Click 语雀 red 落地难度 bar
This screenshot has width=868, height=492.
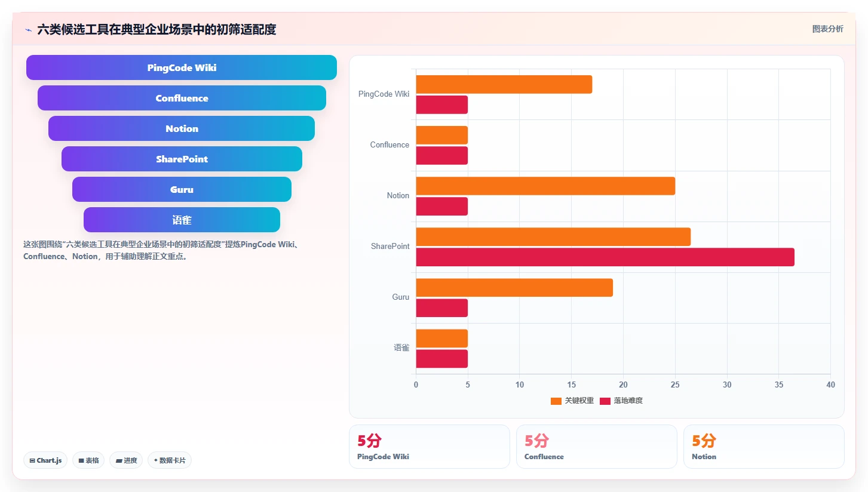coord(442,359)
